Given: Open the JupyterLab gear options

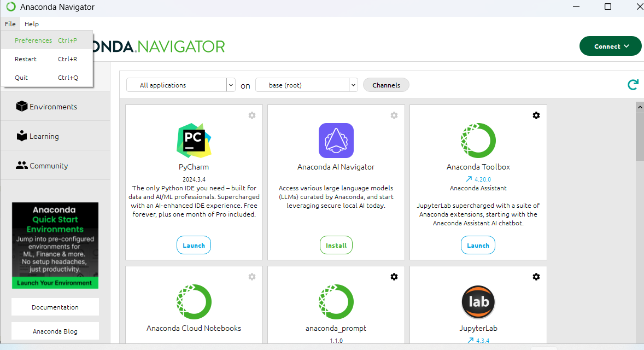Looking at the screenshot, I should [536, 277].
